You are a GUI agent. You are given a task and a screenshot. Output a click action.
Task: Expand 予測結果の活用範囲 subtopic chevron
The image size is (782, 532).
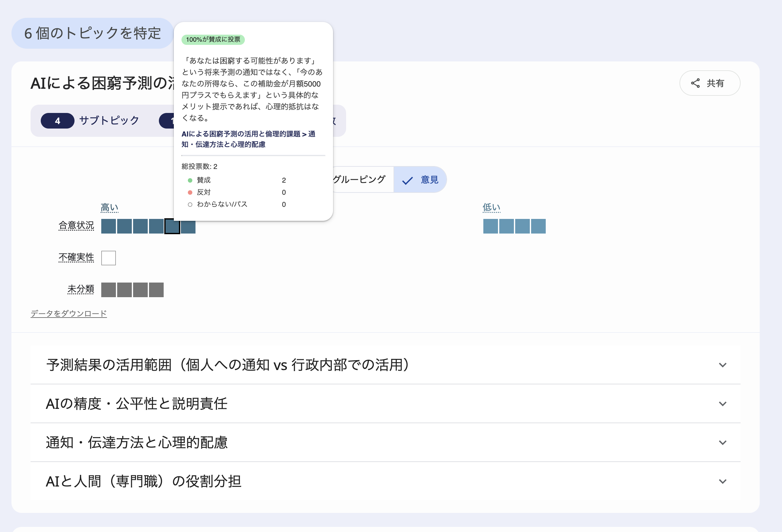coord(722,365)
